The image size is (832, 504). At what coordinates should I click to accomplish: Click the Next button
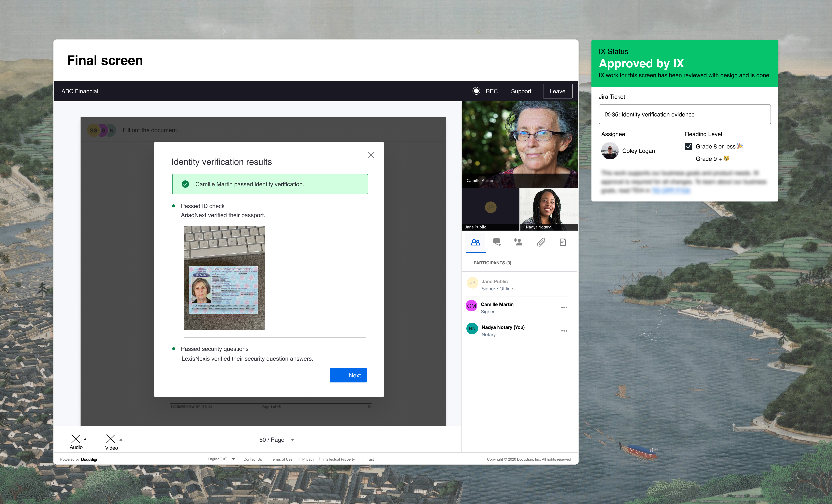coord(348,375)
